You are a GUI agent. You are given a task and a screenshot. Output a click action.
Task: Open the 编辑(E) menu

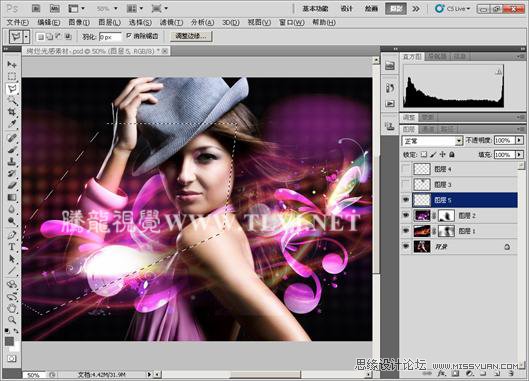(49, 23)
